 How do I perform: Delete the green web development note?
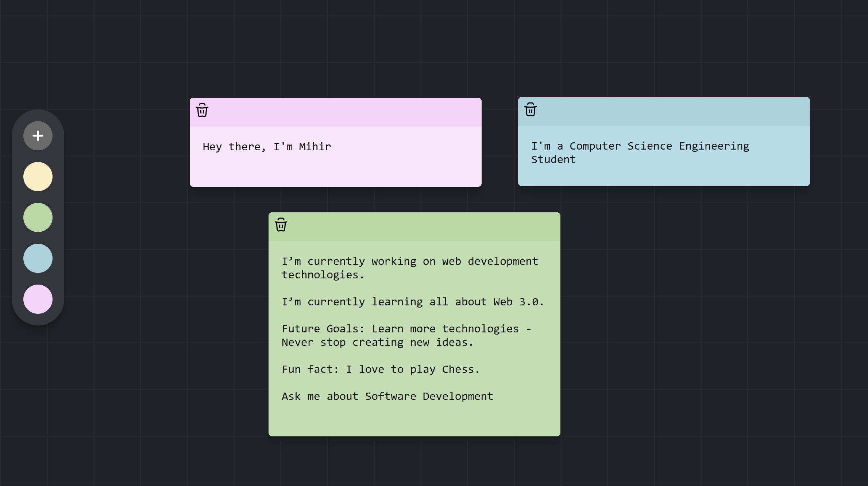(x=281, y=225)
